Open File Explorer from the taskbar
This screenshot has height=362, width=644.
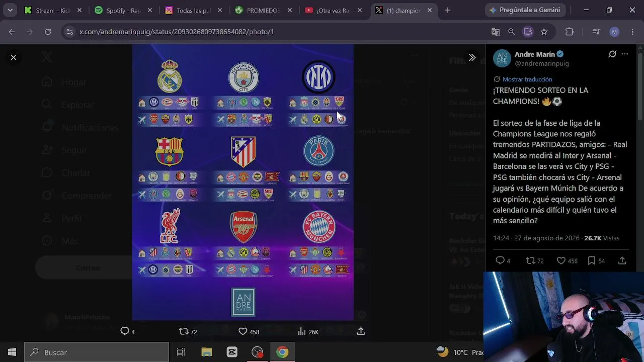207,352
